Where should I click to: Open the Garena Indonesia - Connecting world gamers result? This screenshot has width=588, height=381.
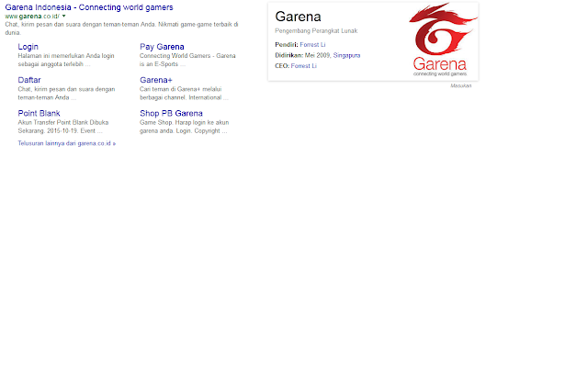(x=89, y=7)
